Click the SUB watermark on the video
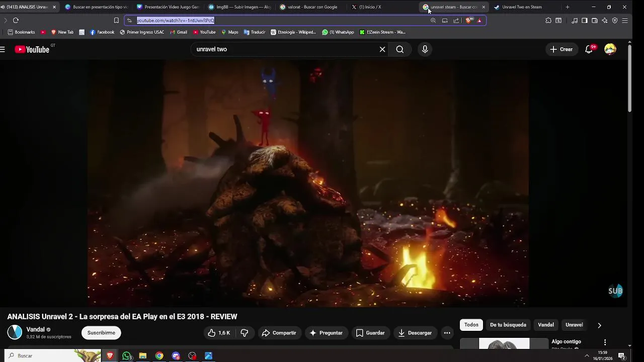The height and width of the screenshot is (362, 644). click(x=615, y=291)
